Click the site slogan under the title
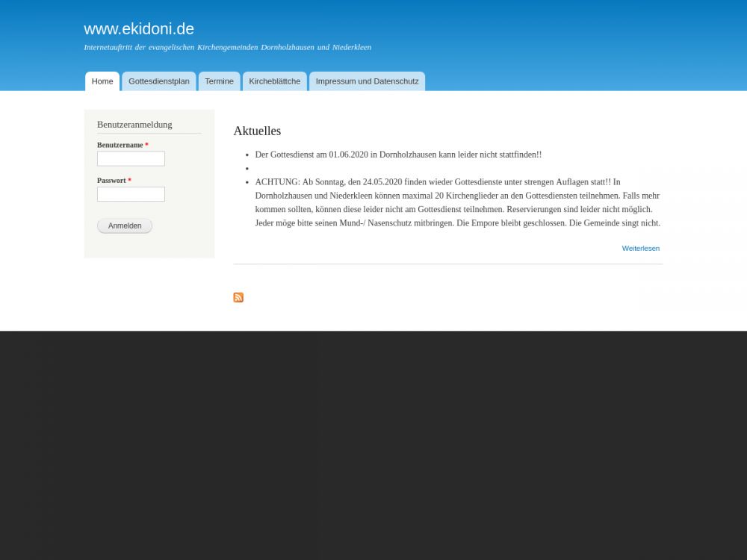This screenshot has height=560, width=747. click(227, 47)
